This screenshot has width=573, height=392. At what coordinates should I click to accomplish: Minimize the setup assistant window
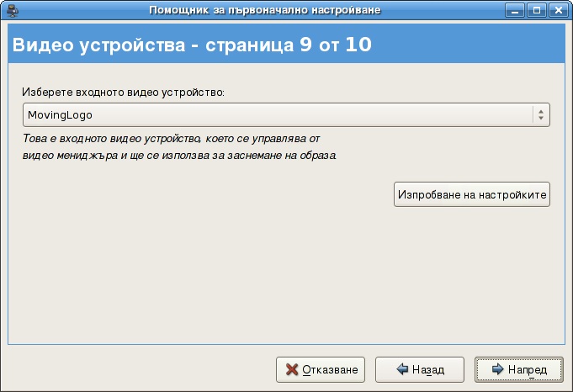(x=517, y=10)
